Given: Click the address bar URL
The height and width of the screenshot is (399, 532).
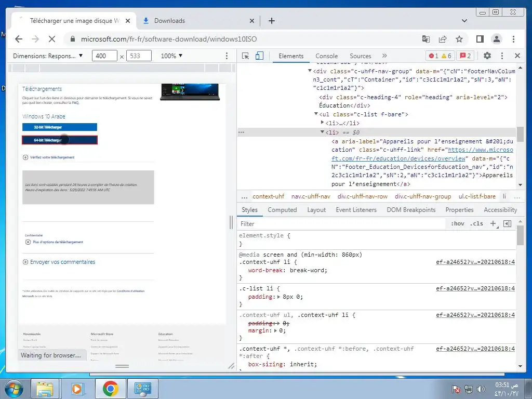Looking at the screenshot, I should click(169, 39).
